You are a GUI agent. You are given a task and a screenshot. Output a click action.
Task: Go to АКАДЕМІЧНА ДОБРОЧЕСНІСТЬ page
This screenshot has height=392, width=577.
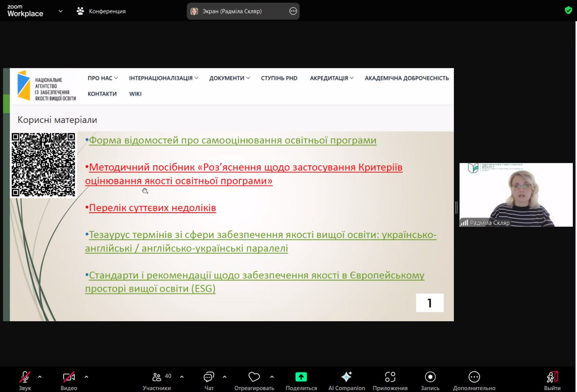click(407, 78)
